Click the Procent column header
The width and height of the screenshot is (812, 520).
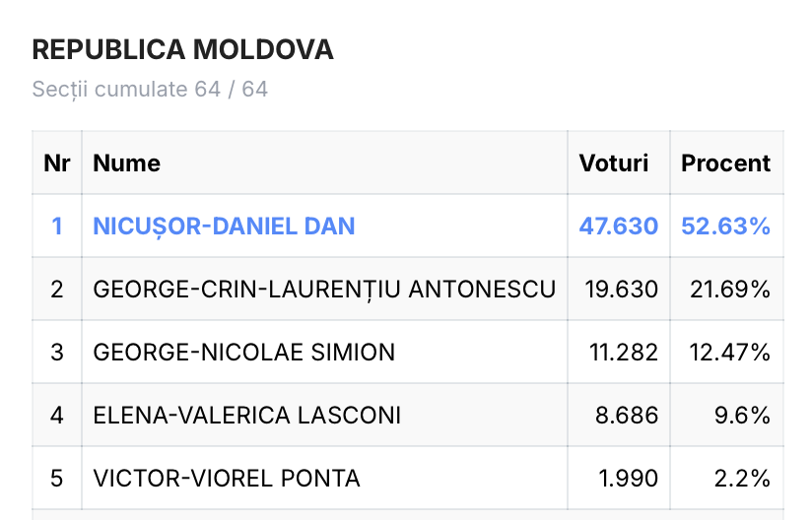[725, 162]
